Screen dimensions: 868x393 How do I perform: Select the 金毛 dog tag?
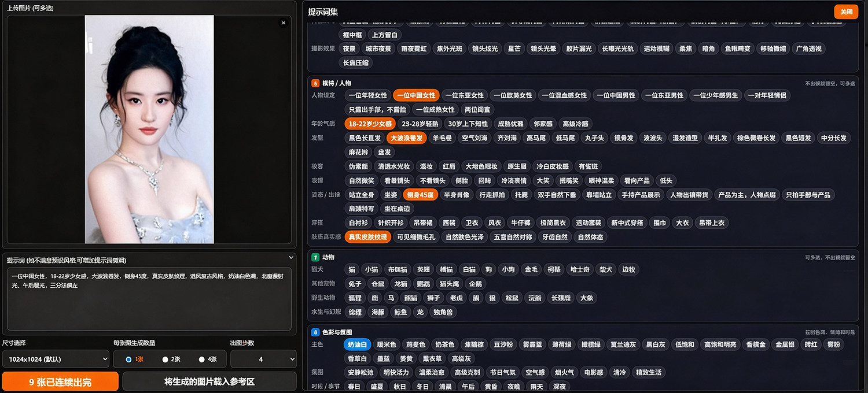pos(531,269)
